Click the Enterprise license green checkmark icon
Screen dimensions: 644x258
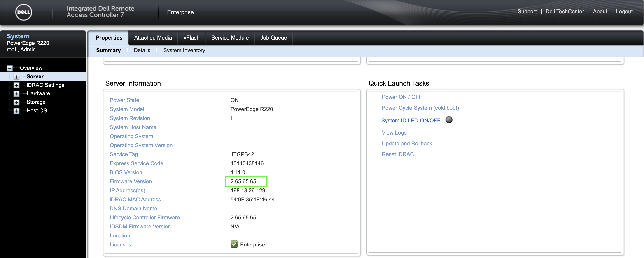pos(234,244)
